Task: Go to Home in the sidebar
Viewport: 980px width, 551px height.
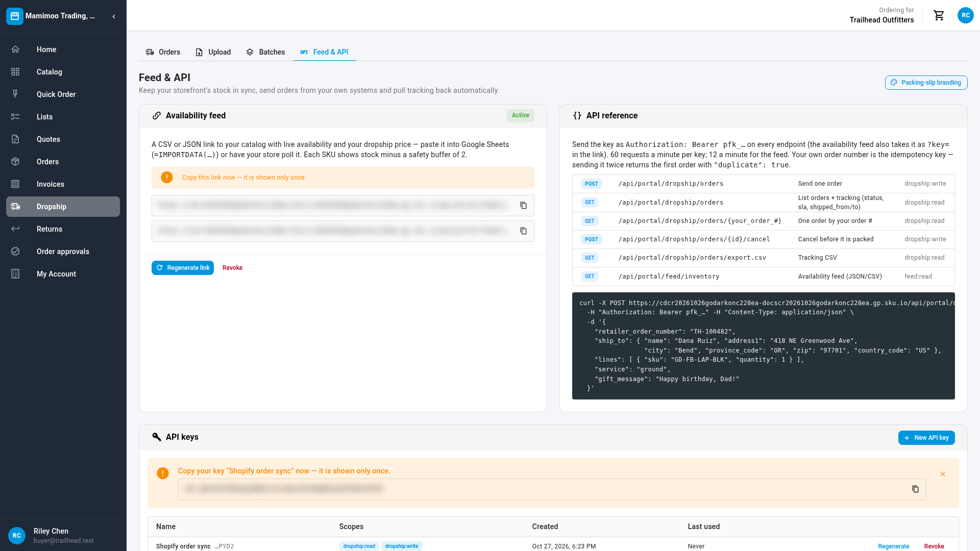Action: (63, 49)
